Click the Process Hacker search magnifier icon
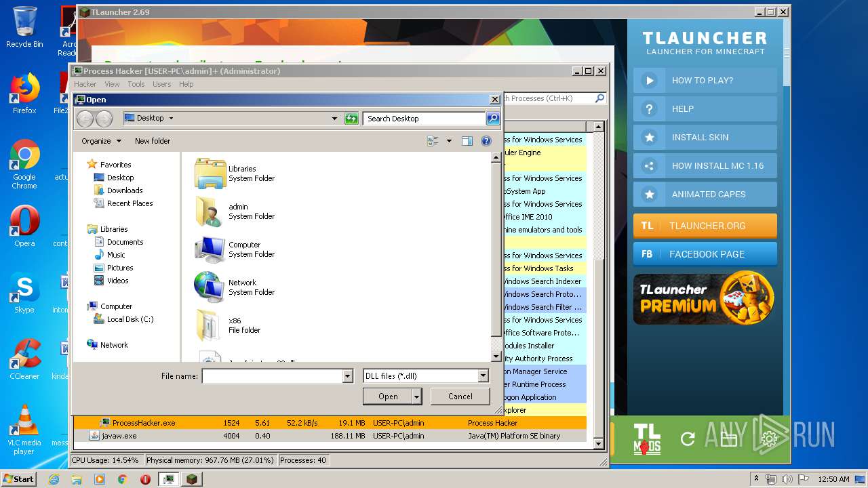The width and height of the screenshot is (868, 488). 599,98
